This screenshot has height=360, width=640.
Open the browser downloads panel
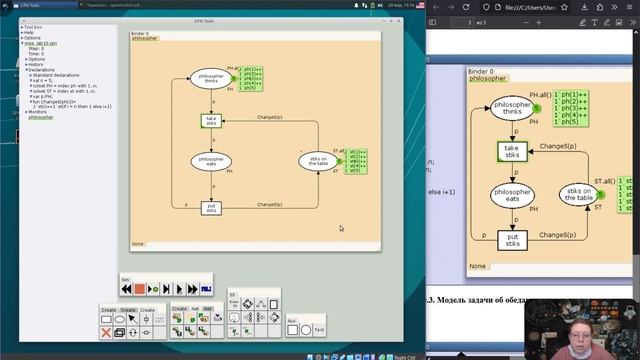click(584, 7)
